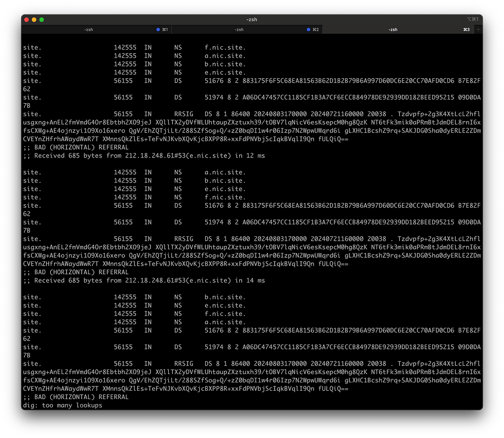Click the blue activity dot on the ⌘1 tab
504x438 pixels.
(158, 30)
